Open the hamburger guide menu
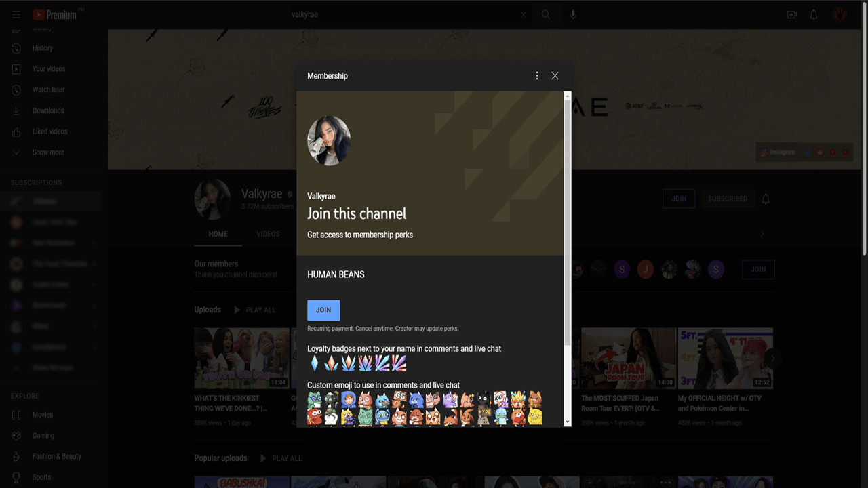This screenshot has height=488, width=868. point(16,14)
